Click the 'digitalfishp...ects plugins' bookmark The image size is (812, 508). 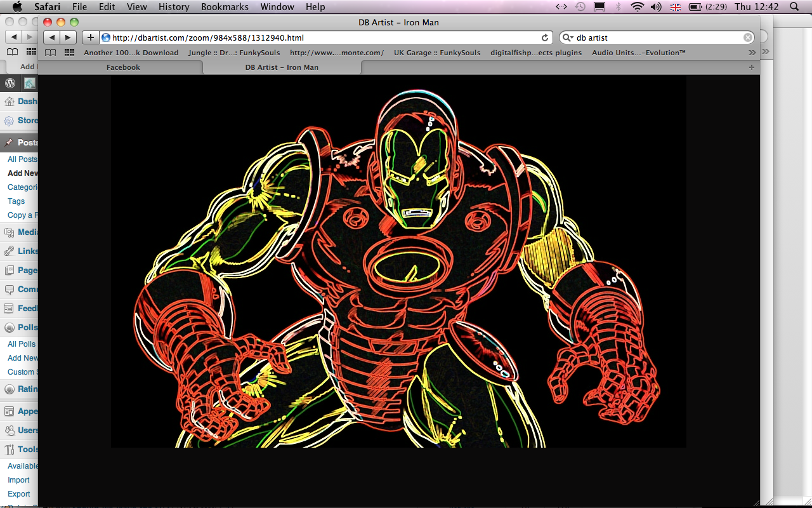pyautogui.click(x=535, y=53)
